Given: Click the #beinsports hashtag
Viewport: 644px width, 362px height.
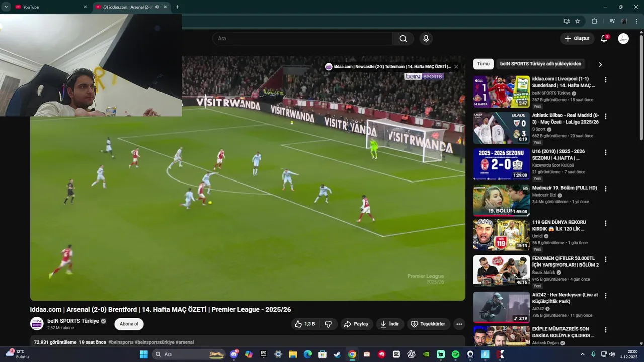Looking at the screenshot, I should 121,342.
